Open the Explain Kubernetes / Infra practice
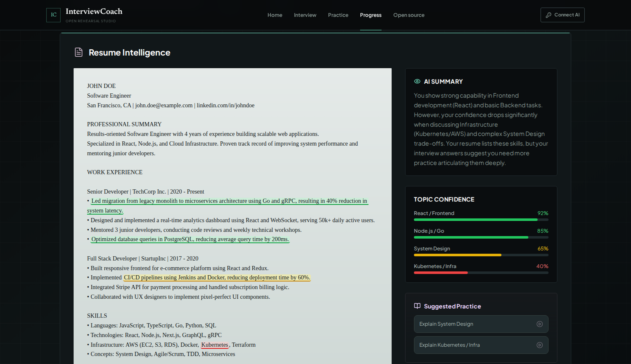Screen dimensions: 631x364 click(x=481, y=345)
